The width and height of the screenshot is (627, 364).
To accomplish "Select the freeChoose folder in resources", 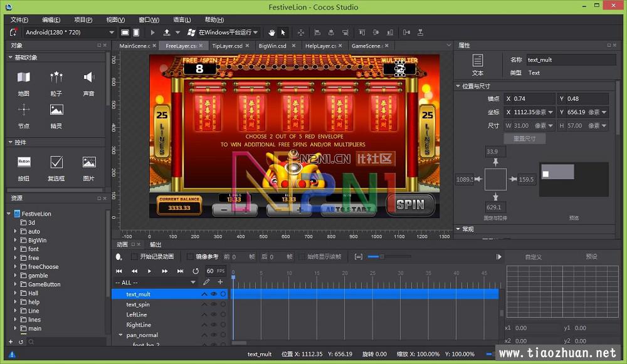I will coord(43,266).
